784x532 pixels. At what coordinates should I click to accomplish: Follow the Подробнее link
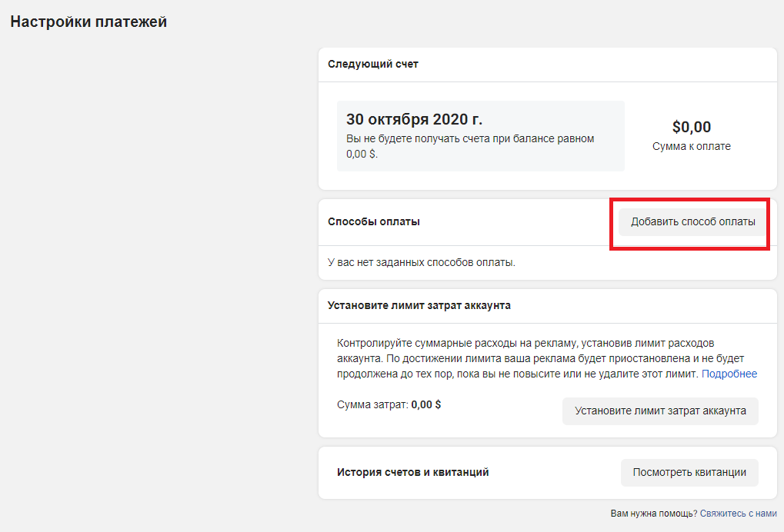[x=729, y=374]
